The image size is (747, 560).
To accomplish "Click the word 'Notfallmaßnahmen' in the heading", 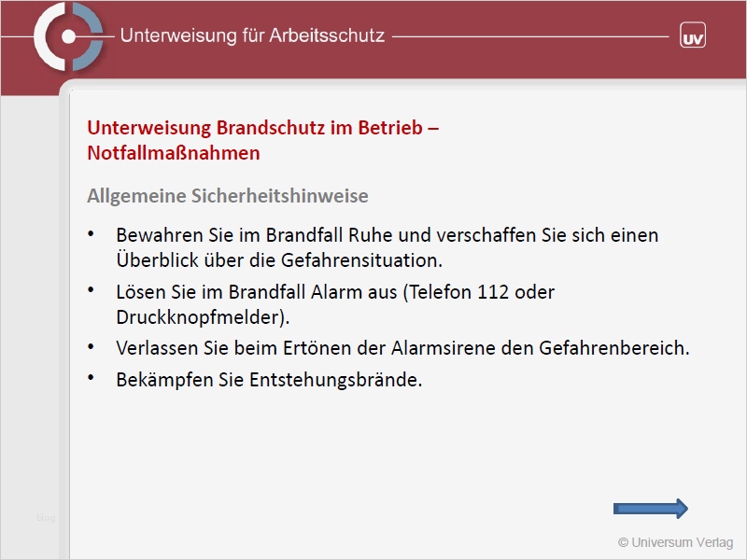I will pos(174,152).
